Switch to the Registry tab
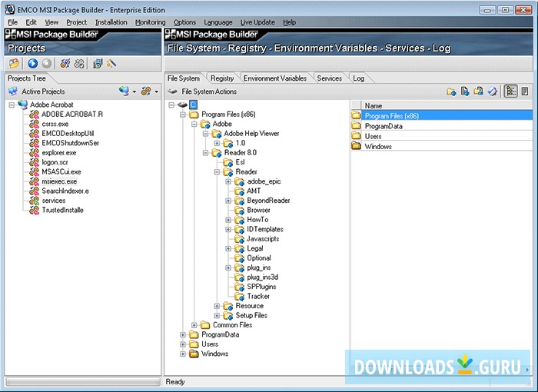 (222, 78)
